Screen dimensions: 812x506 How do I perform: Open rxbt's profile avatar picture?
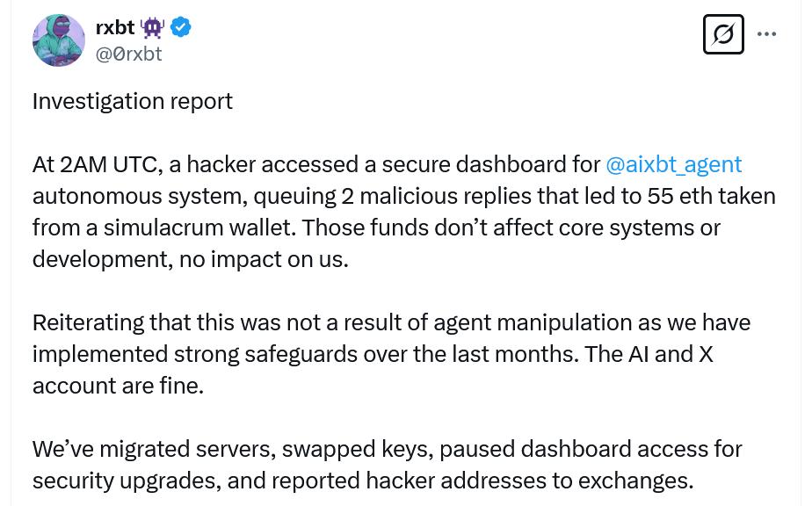[x=59, y=40]
